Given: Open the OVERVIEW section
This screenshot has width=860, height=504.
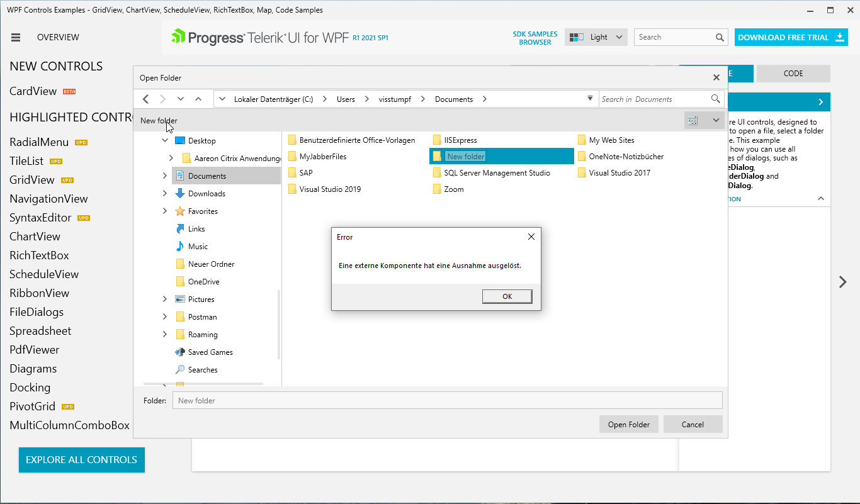Looking at the screenshot, I should pyautogui.click(x=58, y=37).
